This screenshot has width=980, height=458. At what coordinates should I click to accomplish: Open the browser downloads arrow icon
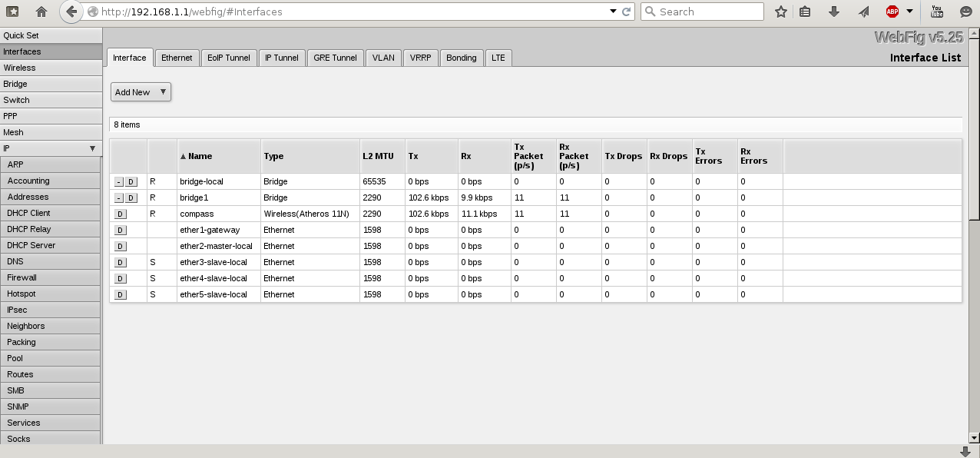(834, 12)
